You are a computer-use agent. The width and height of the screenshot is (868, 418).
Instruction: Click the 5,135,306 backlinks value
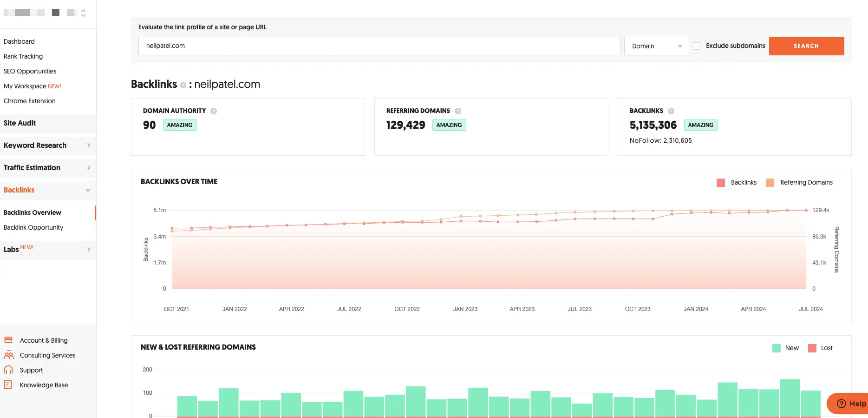point(653,125)
